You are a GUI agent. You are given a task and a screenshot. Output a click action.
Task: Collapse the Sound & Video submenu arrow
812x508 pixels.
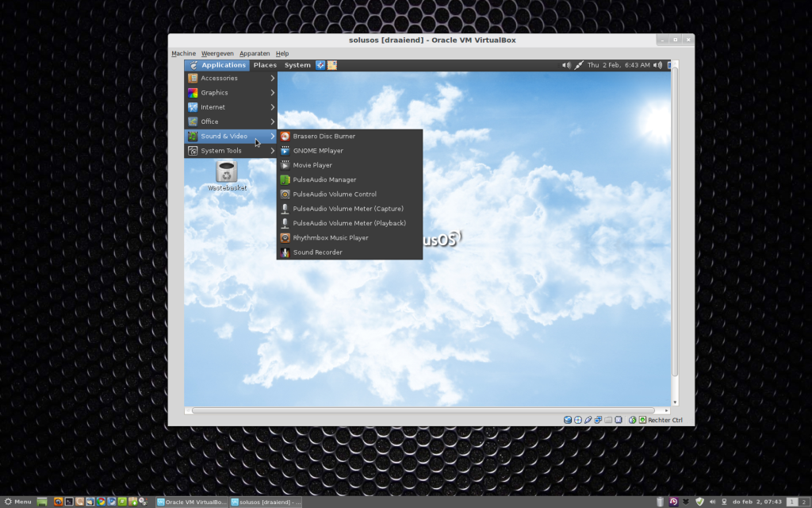273,137
